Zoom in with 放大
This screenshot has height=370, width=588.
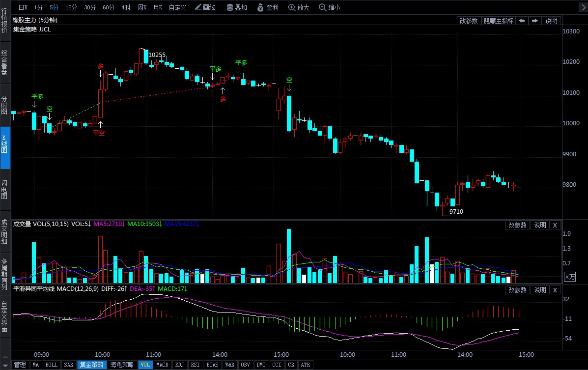click(299, 7)
